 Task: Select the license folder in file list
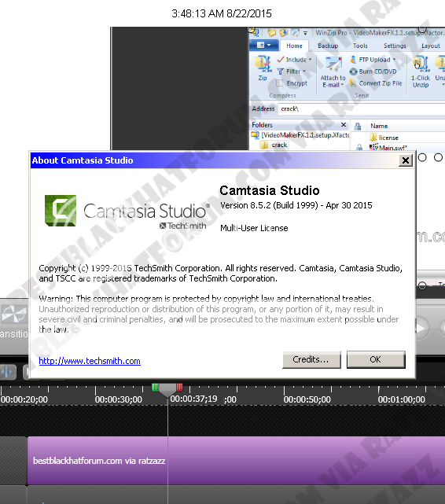coord(384,138)
